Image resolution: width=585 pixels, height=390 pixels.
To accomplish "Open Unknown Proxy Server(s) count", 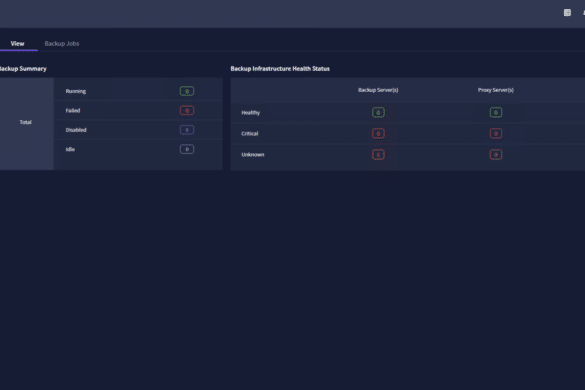I will point(496,155).
